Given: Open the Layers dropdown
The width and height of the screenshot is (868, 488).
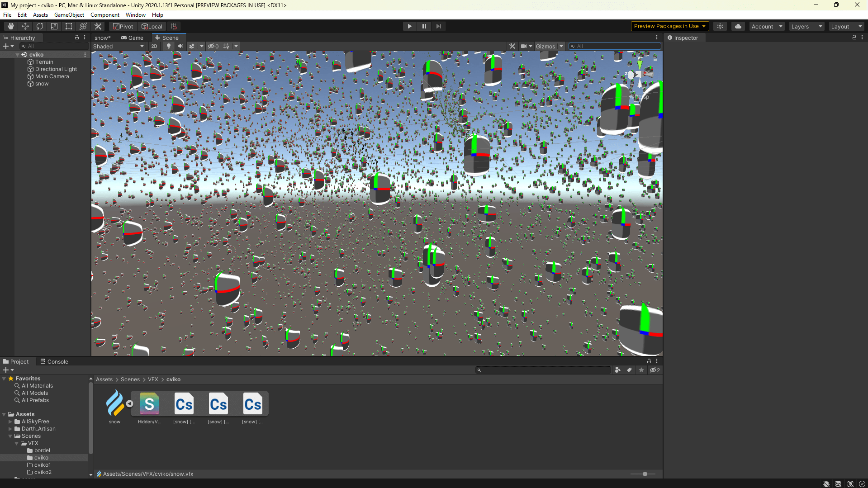Looking at the screenshot, I should point(806,26).
